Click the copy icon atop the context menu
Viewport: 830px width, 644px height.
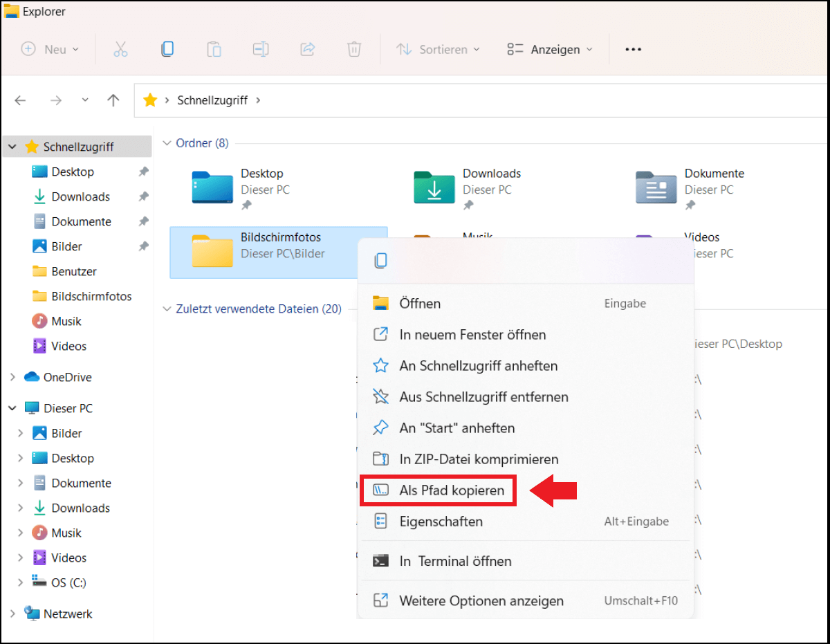click(380, 260)
